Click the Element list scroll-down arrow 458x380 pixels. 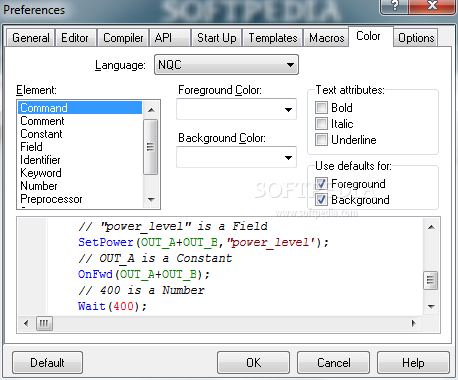151,200
